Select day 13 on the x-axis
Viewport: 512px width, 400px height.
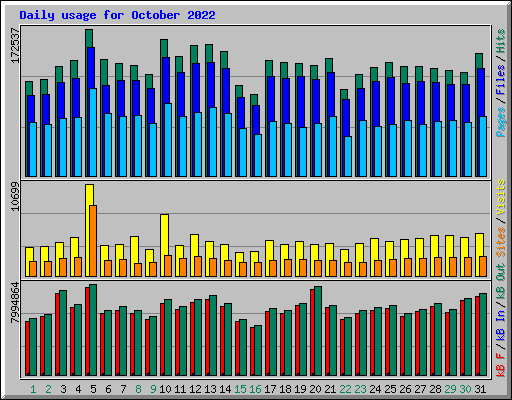pyautogui.click(x=210, y=389)
